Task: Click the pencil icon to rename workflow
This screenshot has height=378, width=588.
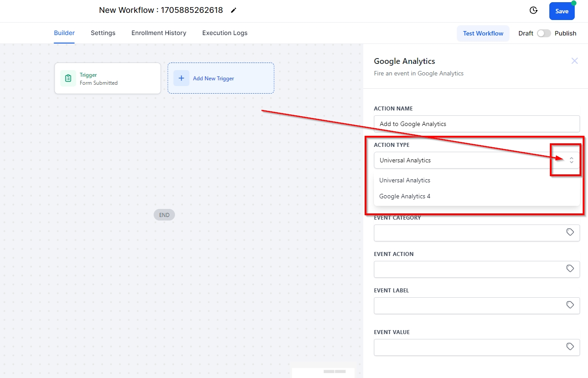Action: pos(234,10)
